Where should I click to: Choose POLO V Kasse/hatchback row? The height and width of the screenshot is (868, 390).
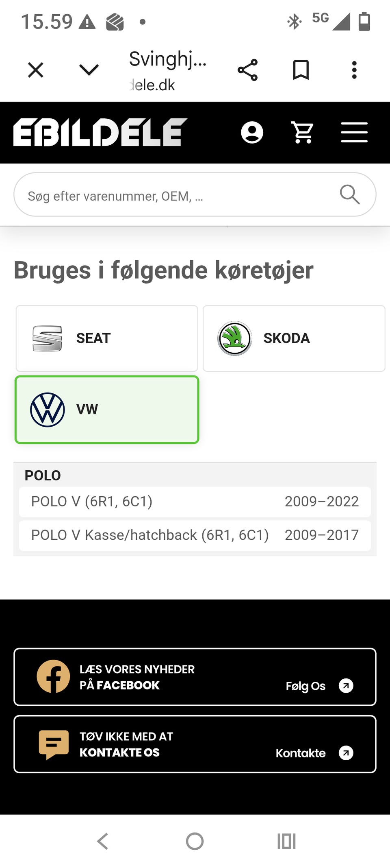pyautogui.click(x=195, y=535)
